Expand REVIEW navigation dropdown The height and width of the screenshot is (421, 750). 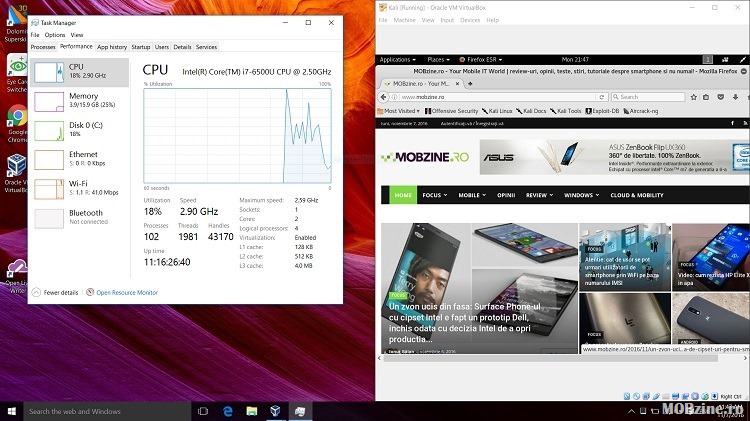tap(539, 195)
